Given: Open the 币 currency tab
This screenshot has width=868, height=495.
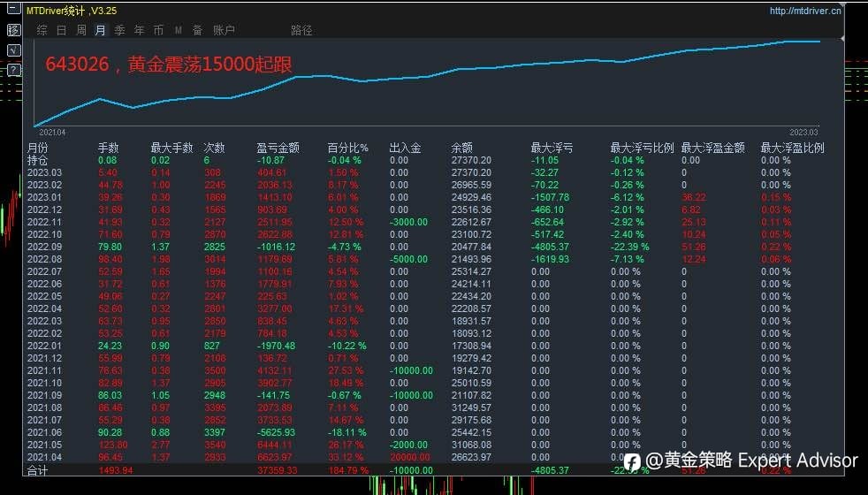Looking at the screenshot, I should 158,30.
